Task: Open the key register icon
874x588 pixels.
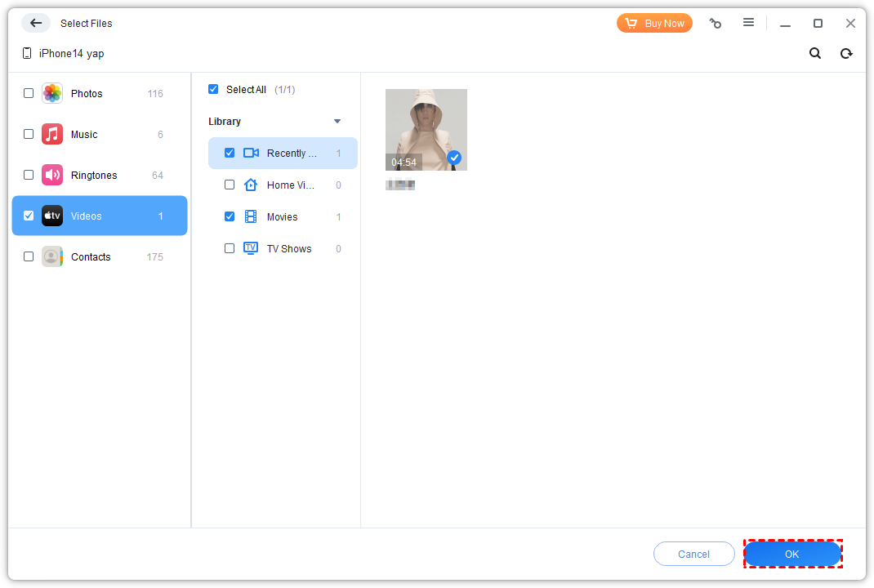Action: click(x=716, y=24)
